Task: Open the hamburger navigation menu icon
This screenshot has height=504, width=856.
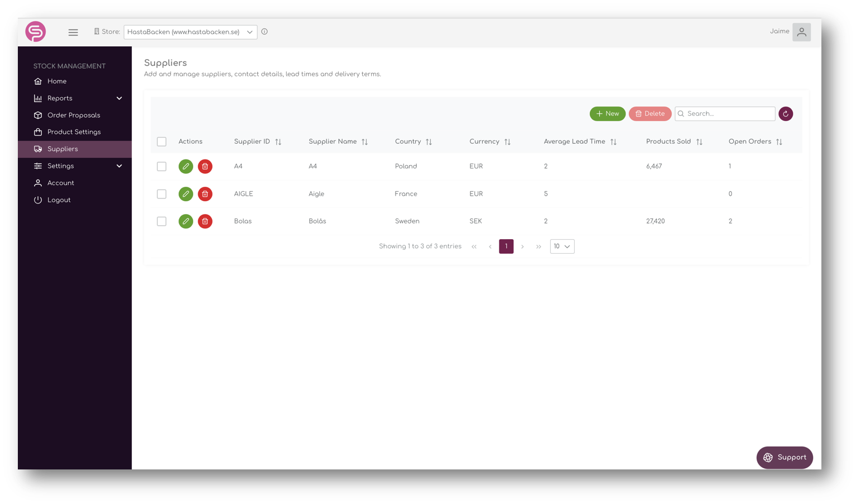Action: (73, 32)
